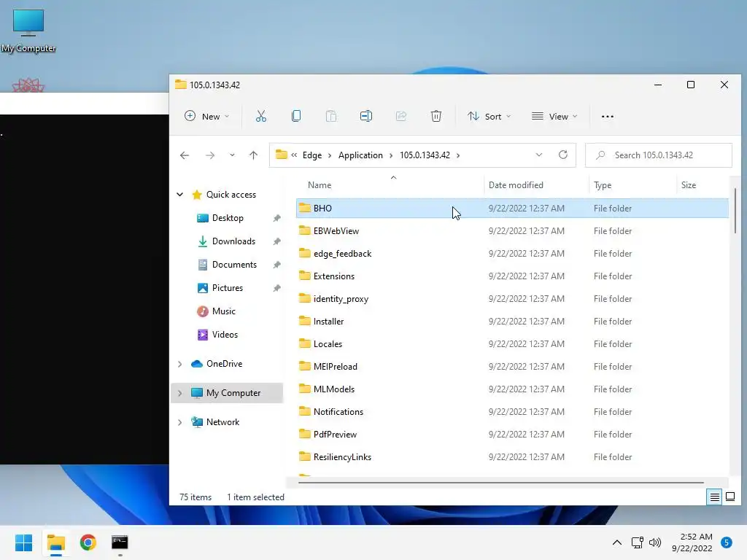Show hidden system tray icons
Viewport: 747px width, 560px height.
617,542
